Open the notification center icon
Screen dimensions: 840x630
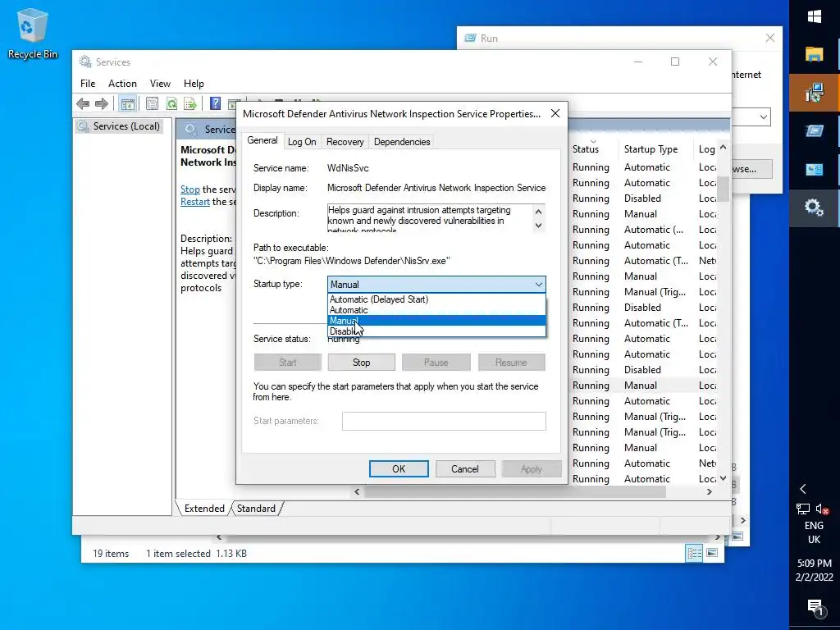[x=815, y=607]
